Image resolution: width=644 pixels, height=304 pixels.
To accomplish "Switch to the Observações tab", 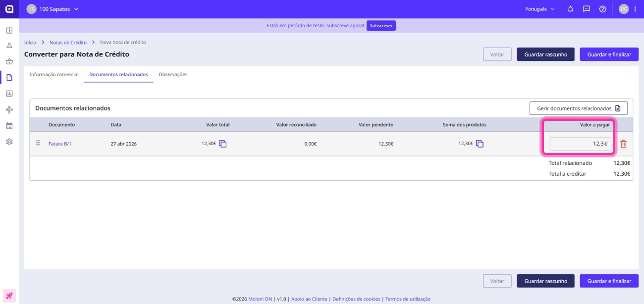I will point(173,74).
